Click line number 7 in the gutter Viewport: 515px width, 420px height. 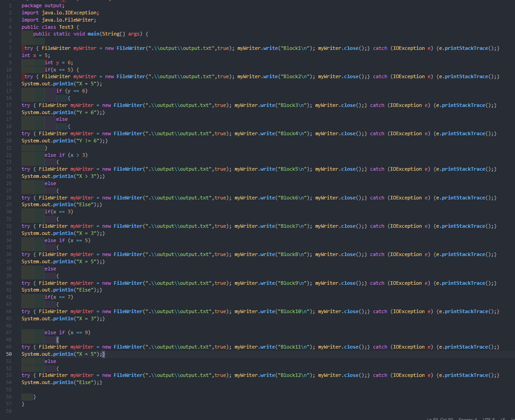click(10, 48)
